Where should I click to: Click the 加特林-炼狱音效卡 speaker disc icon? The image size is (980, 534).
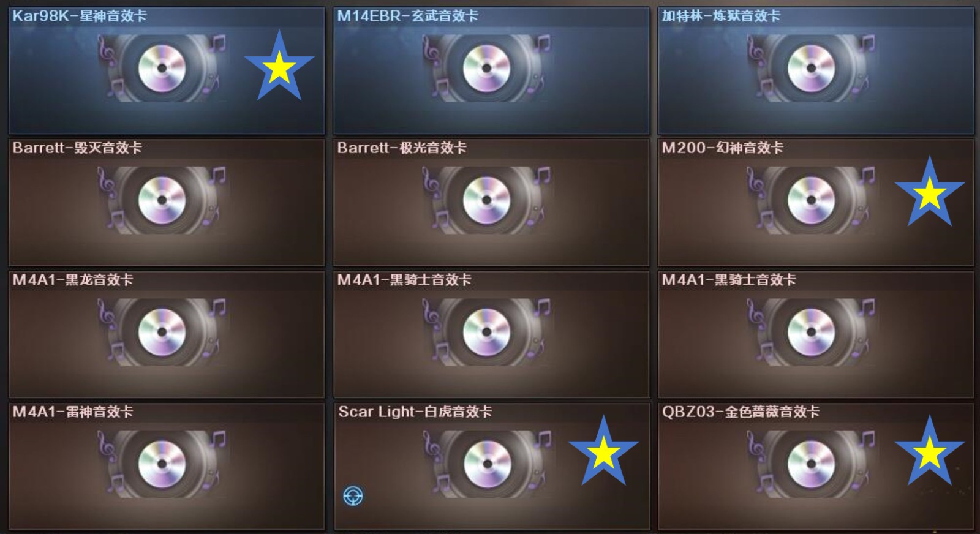pos(811,68)
